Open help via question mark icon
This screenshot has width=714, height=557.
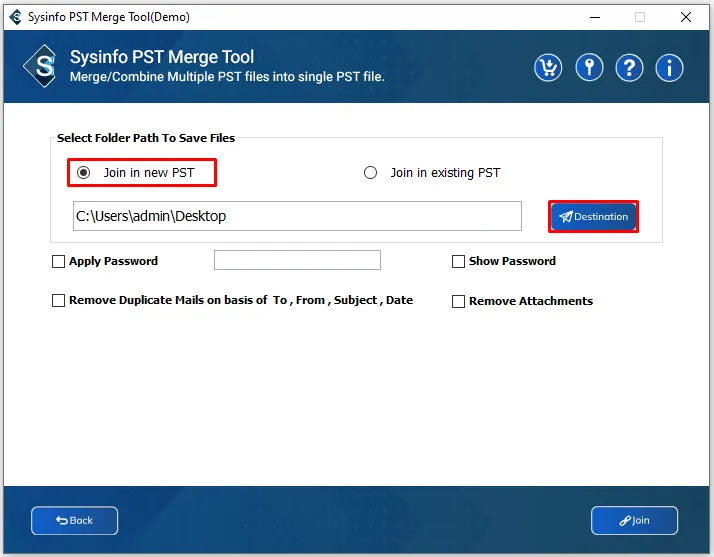tap(629, 67)
